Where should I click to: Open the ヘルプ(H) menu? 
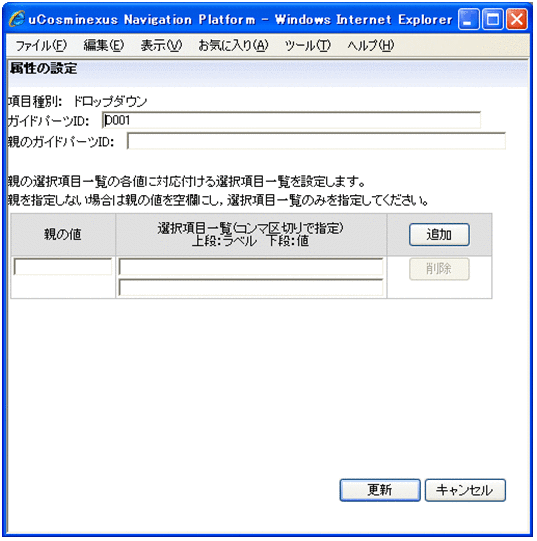point(371,45)
